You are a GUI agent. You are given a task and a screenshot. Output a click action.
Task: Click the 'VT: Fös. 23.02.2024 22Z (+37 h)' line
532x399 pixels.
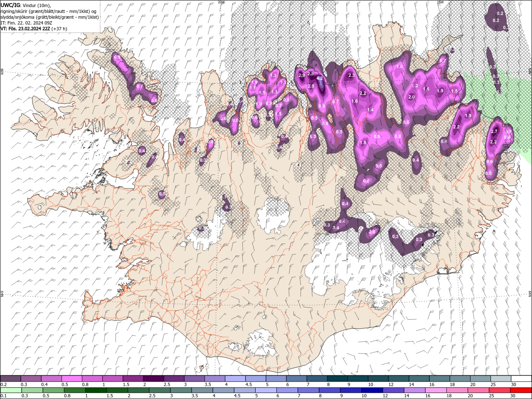point(34,29)
